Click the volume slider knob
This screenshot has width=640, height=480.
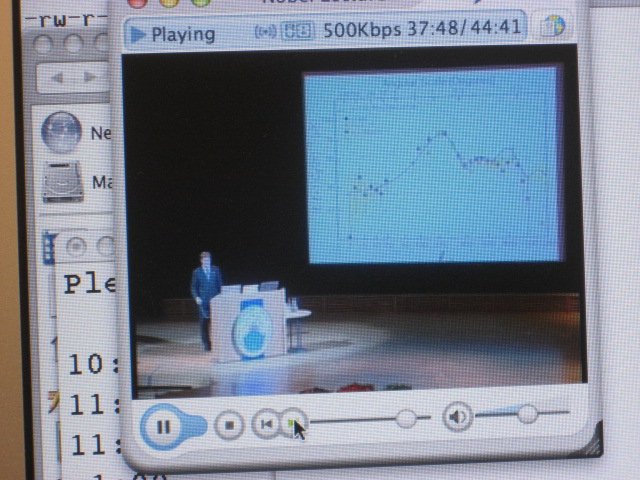pyautogui.click(x=527, y=413)
